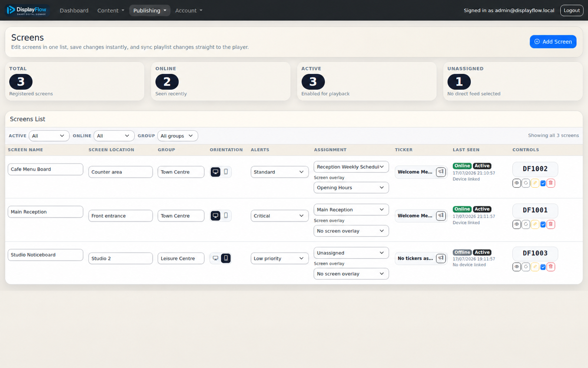The image size is (588, 368).
Task: Set Main Reception to landscape orientation
Action: click(x=215, y=216)
